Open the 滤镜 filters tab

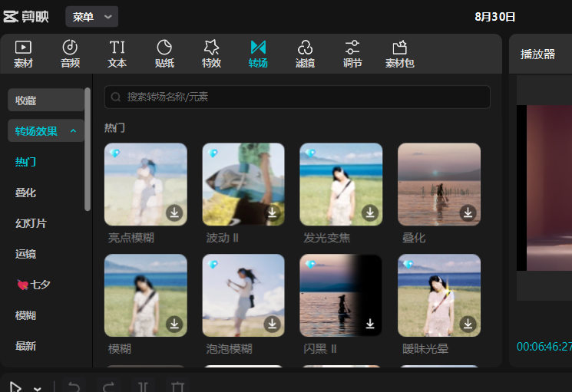pos(305,54)
